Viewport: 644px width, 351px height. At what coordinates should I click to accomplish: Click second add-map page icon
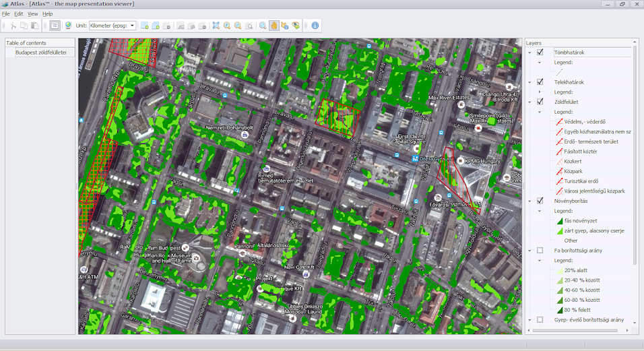[156, 26]
